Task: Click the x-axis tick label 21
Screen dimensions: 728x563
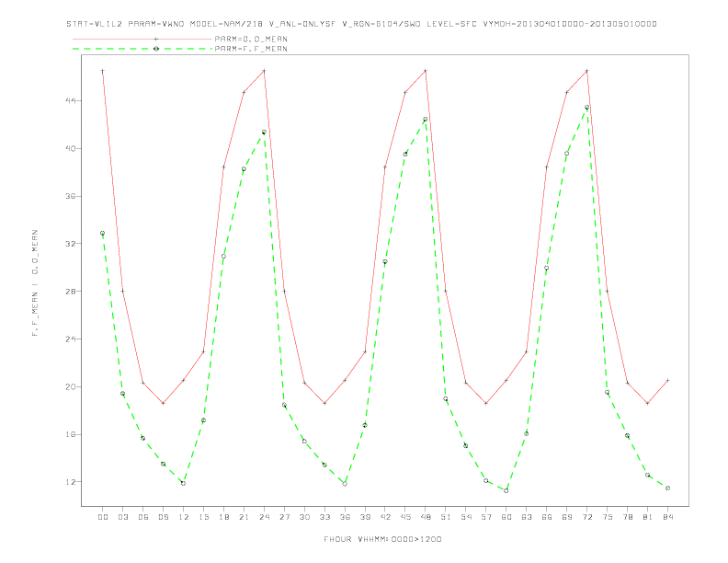Action: (x=245, y=517)
